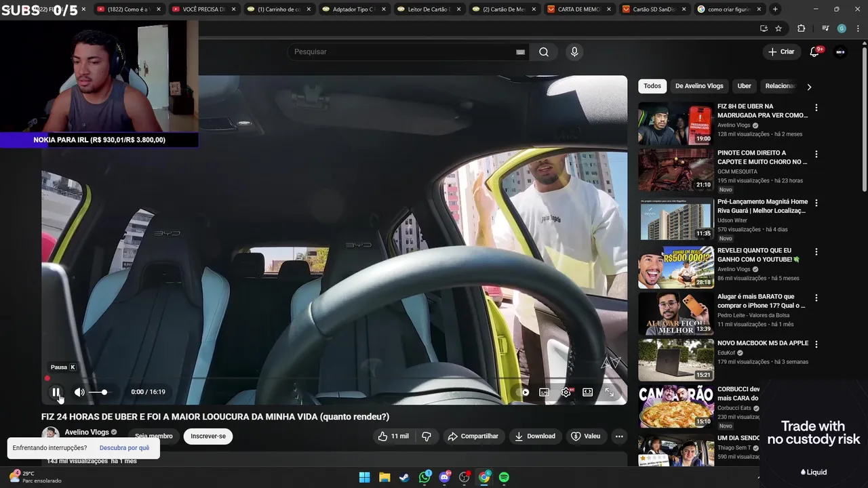Open the player settings gear
This screenshot has width=868, height=488.
coord(566,392)
